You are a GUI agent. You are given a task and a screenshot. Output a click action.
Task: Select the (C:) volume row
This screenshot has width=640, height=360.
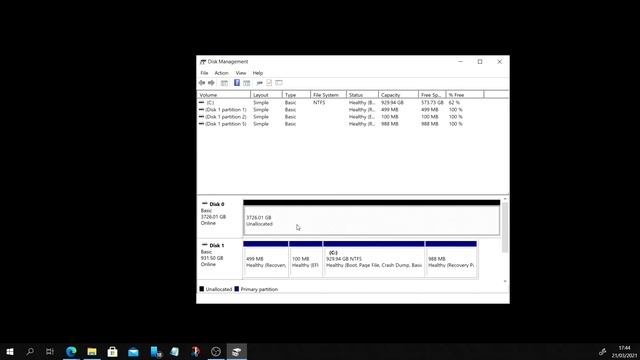(x=341, y=102)
